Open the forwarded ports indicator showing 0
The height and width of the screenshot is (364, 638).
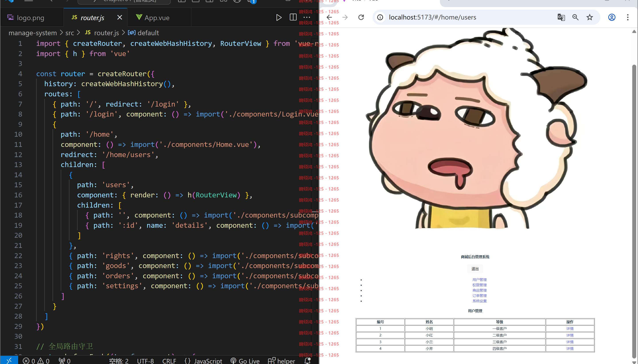point(64,361)
